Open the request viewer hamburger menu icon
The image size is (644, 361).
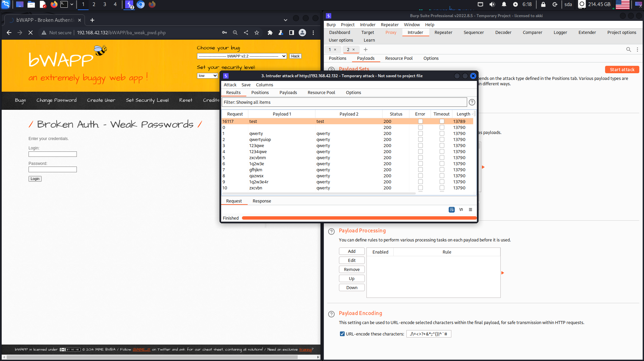click(470, 210)
